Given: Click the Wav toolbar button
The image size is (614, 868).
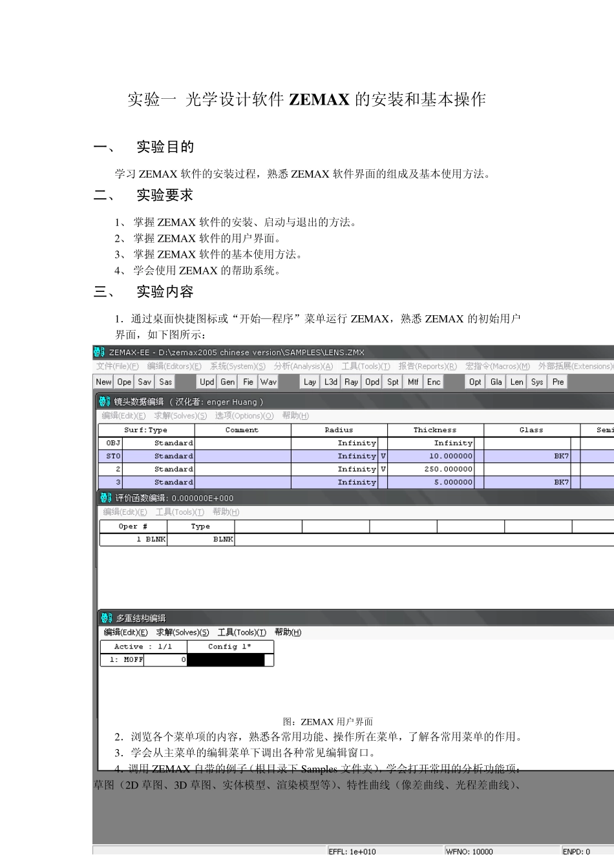Looking at the screenshot, I should click(x=269, y=382).
